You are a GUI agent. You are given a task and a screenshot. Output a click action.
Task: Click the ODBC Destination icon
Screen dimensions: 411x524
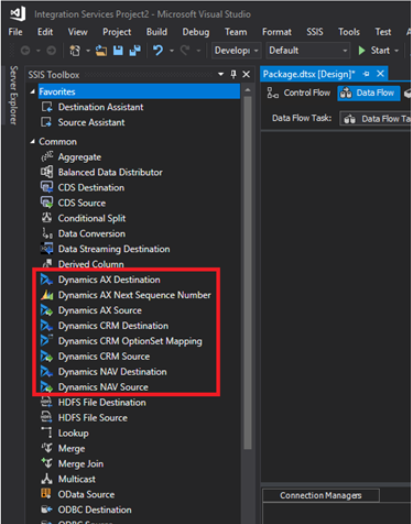[47, 509]
